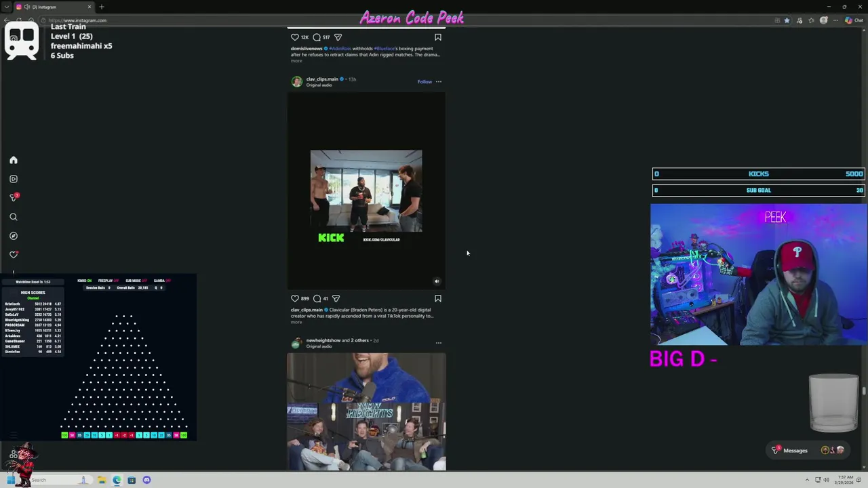868x488 pixels.
Task: Go to Instagram Home in sidebar
Action: point(13,160)
